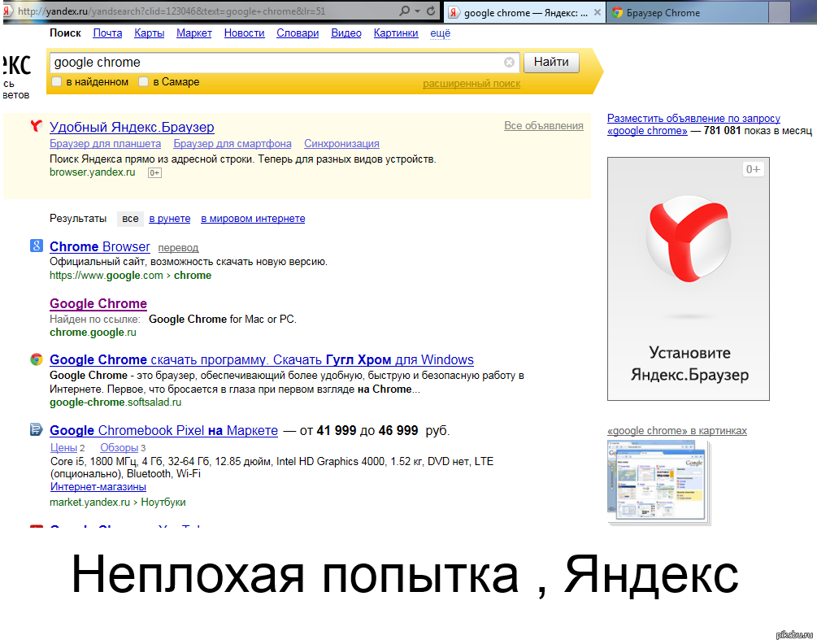This screenshot has width=817, height=644.
Task: Open Все объявления link
Action: [544, 125]
